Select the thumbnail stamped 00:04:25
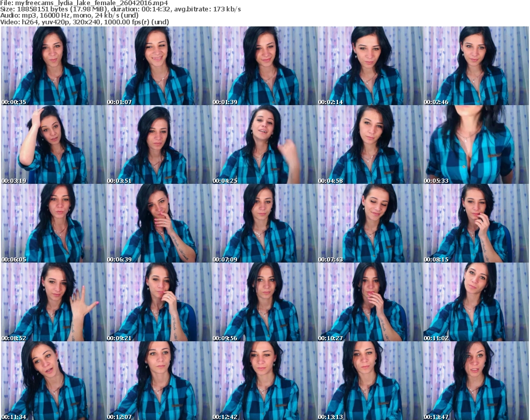530x420 pixels. click(264, 144)
